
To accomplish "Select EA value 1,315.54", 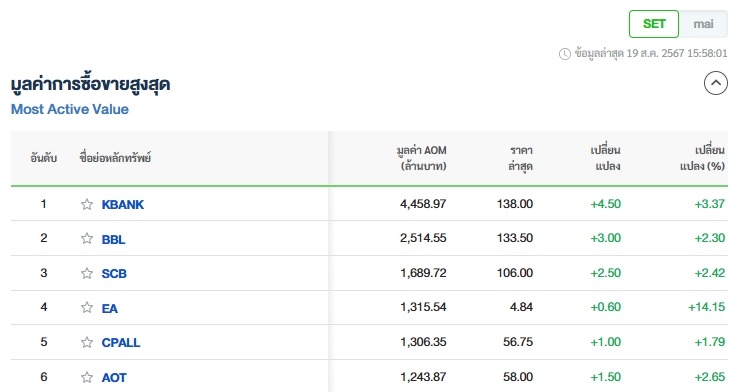I will [423, 307].
